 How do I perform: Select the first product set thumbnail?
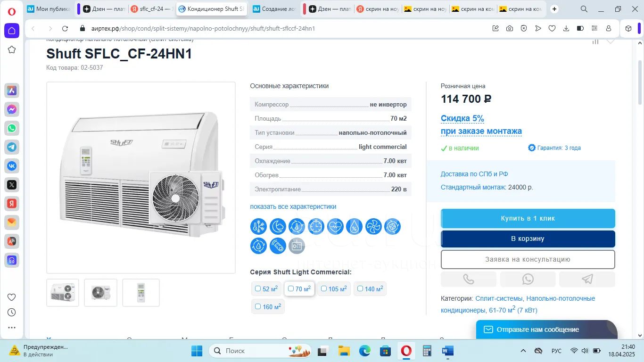coord(63,293)
